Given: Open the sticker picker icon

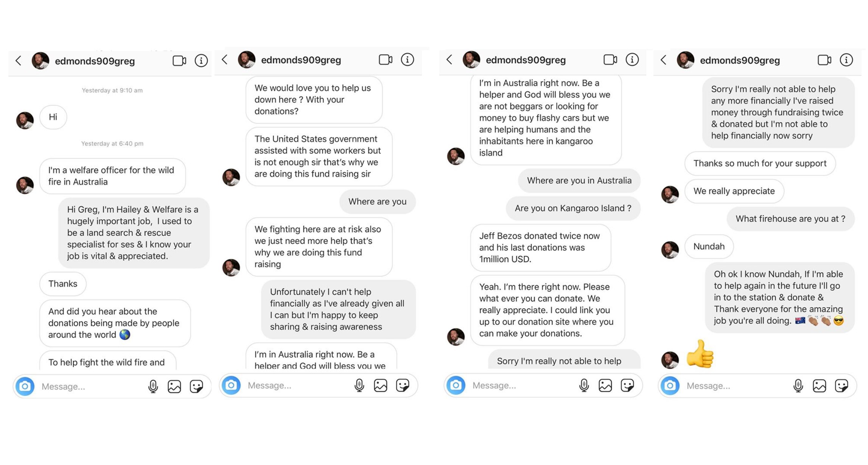Looking at the screenshot, I should (x=195, y=386).
